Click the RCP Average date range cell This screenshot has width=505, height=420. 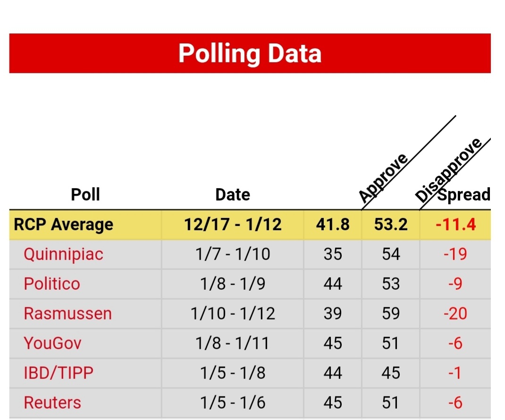click(233, 225)
